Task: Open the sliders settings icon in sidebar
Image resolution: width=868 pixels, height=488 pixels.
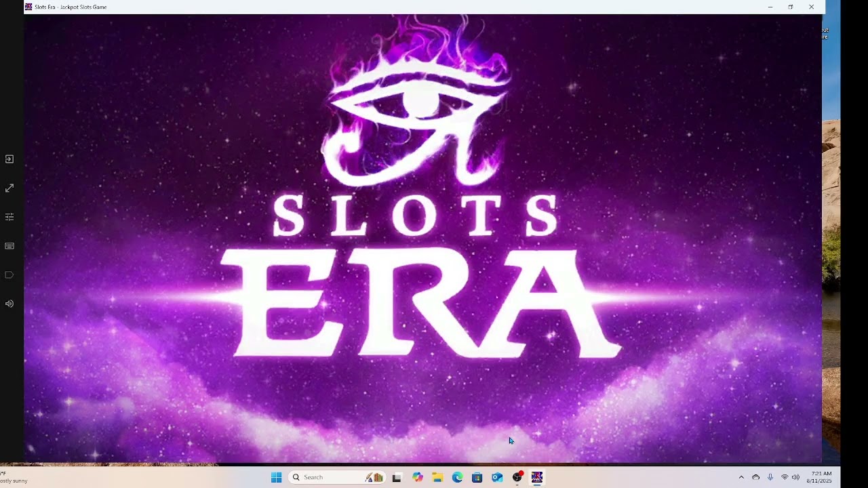Action: (x=9, y=217)
